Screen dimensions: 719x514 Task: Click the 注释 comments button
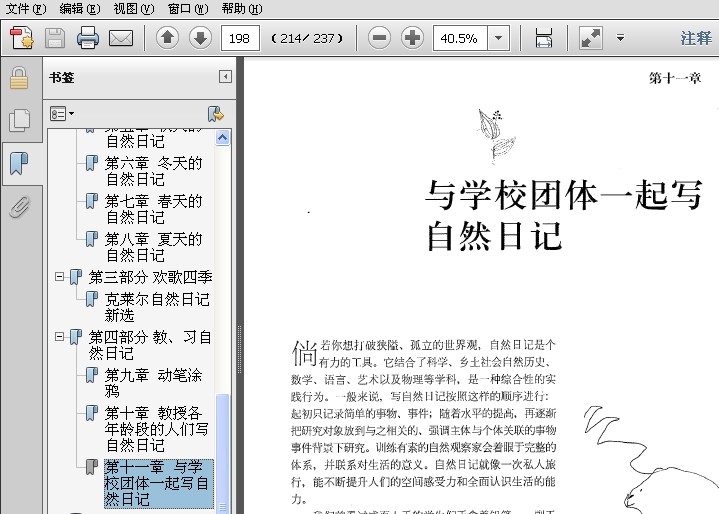click(696, 38)
